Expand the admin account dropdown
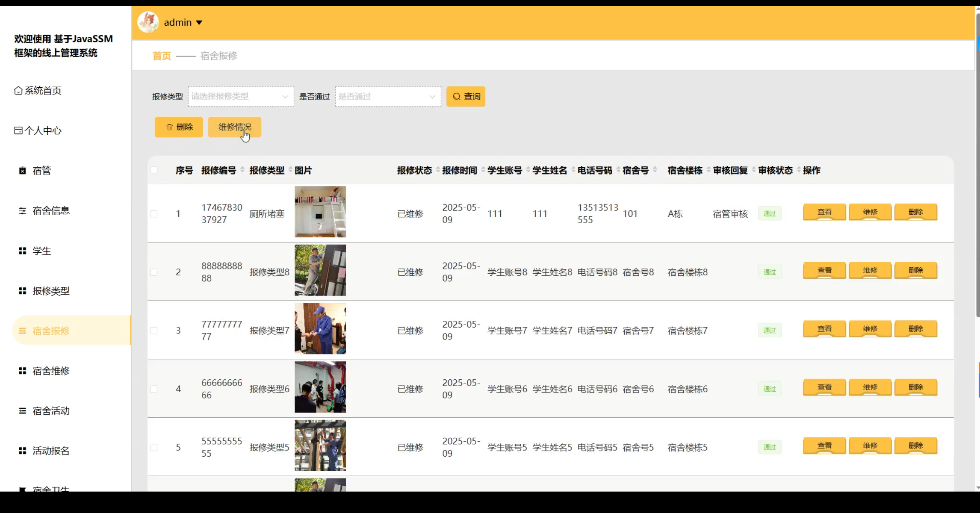Image resolution: width=980 pixels, height=513 pixels. [x=183, y=22]
